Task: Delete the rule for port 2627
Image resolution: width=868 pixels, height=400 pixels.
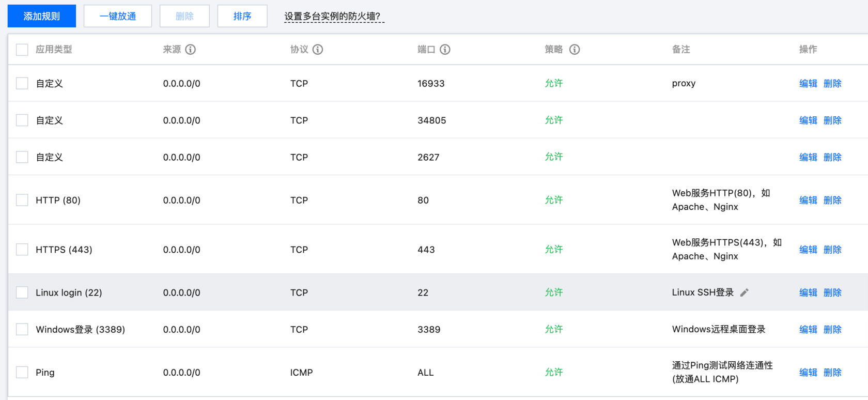Action: coord(832,157)
